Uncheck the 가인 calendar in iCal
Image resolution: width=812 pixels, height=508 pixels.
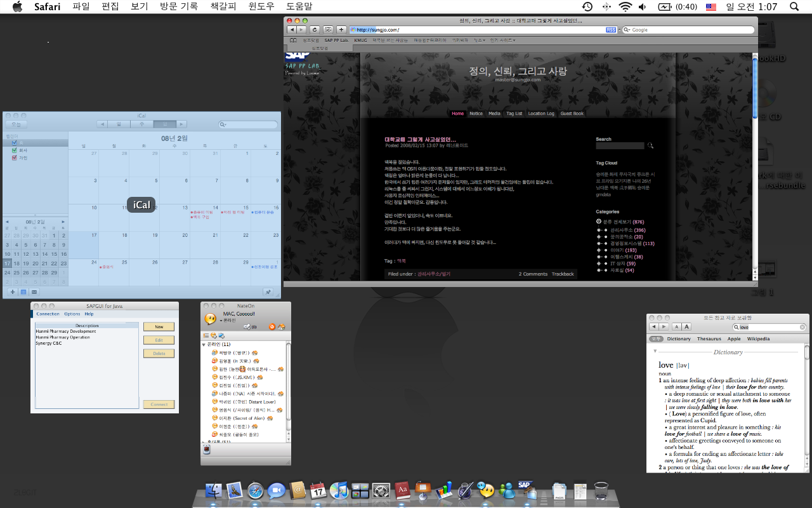tap(15, 157)
